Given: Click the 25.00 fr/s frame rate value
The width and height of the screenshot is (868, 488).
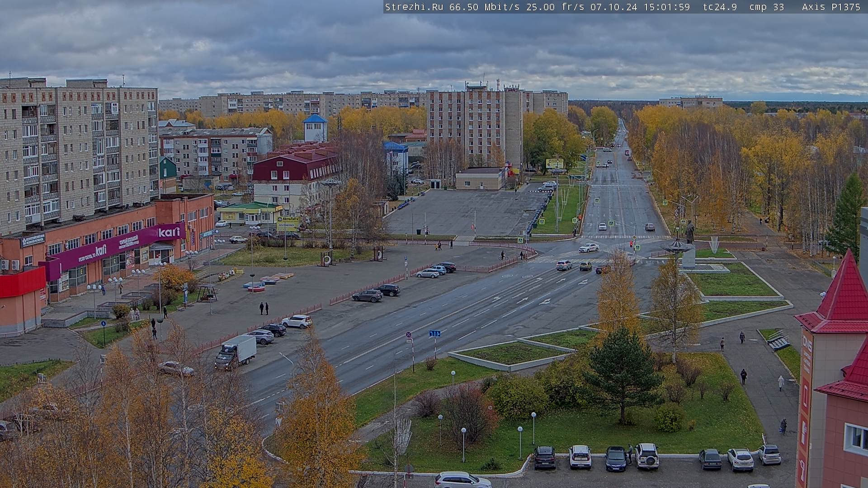Looking at the screenshot, I should [555, 7].
